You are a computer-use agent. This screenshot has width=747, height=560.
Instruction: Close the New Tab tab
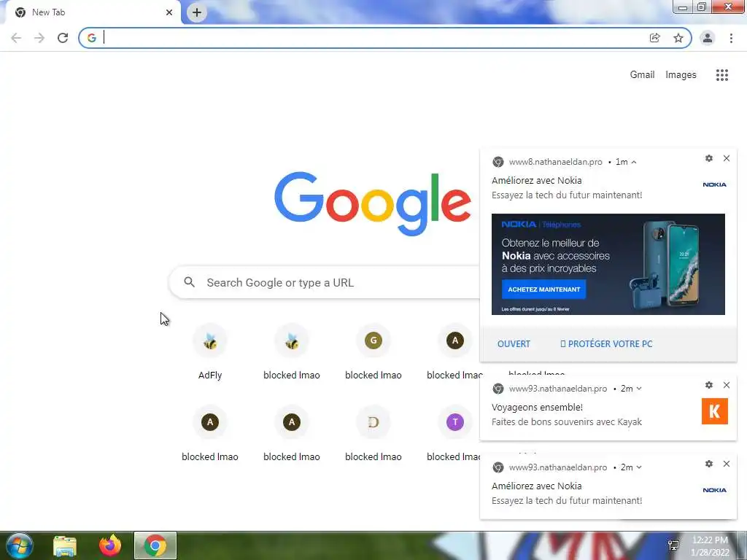(x=169, y=12)
